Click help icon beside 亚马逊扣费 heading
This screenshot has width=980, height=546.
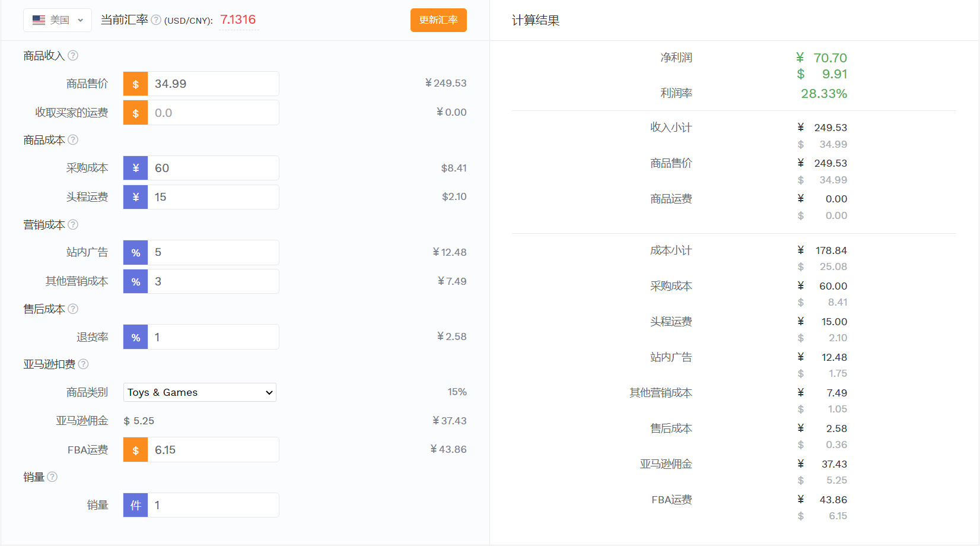pyautogui.click(x=84, y=364)
